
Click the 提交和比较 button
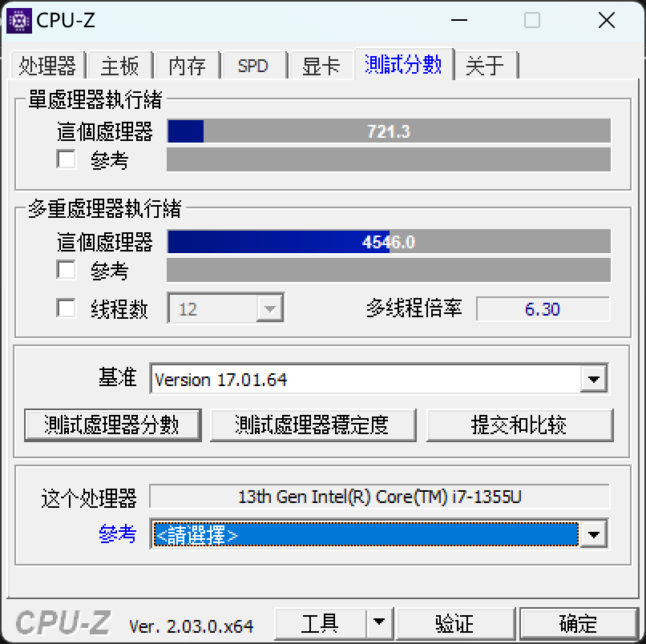tap(520, 425)
